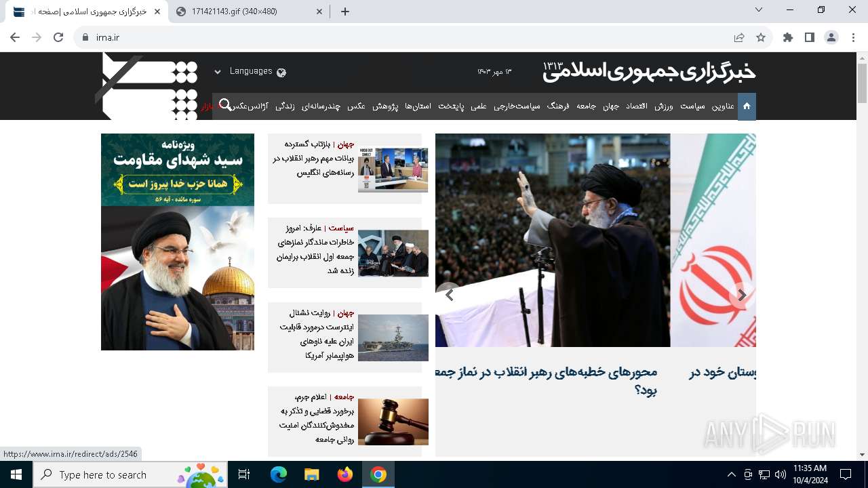
Task: Open the Windows Start menu
Action: coord(16,474)
